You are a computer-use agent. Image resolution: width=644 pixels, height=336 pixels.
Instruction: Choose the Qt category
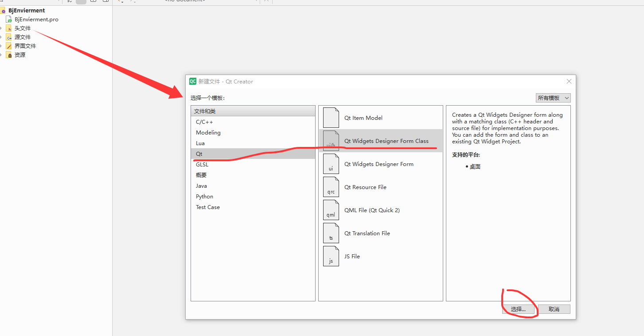[253, 154]
